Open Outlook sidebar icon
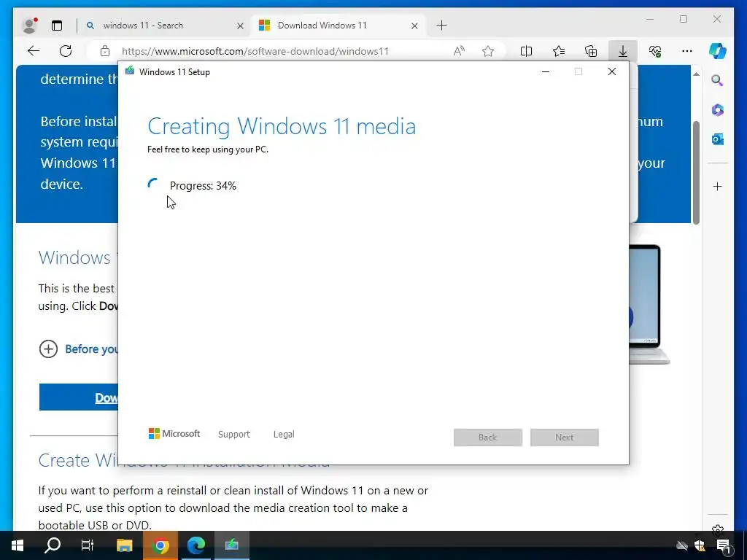The image size is (747, 560). coord(718,139)
